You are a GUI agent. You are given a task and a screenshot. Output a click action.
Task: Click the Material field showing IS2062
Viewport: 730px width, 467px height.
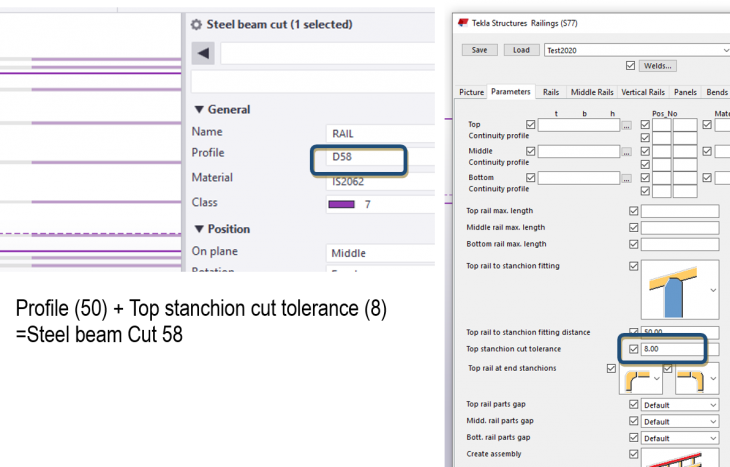click(x=380, y=182)
